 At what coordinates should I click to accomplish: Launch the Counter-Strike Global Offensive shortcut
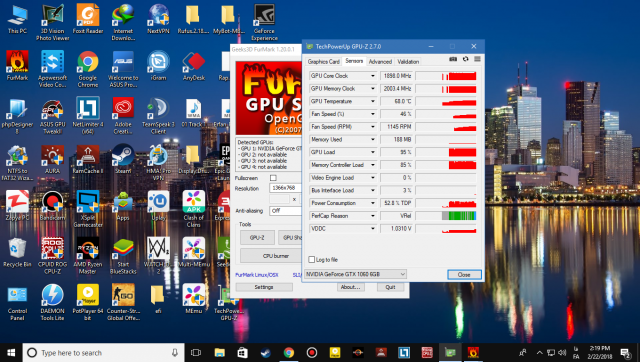tap(123, 302)
